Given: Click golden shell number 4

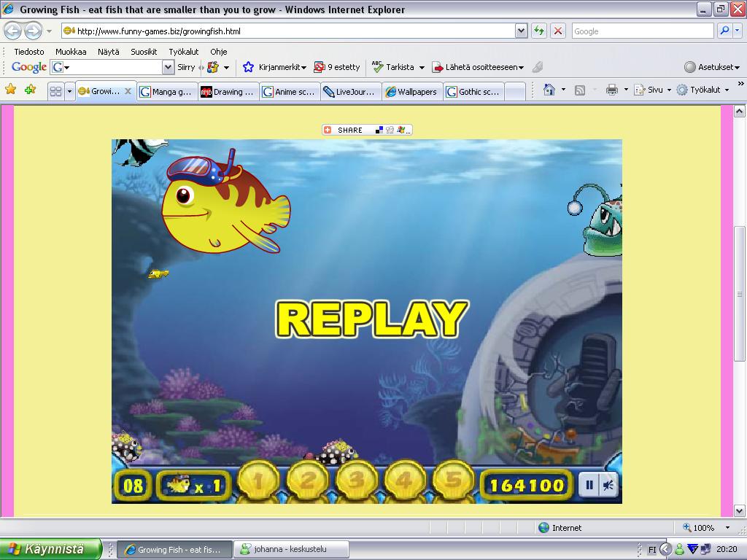Looking at the screenshot, I should pyautogui.click(x=404, y=482).
